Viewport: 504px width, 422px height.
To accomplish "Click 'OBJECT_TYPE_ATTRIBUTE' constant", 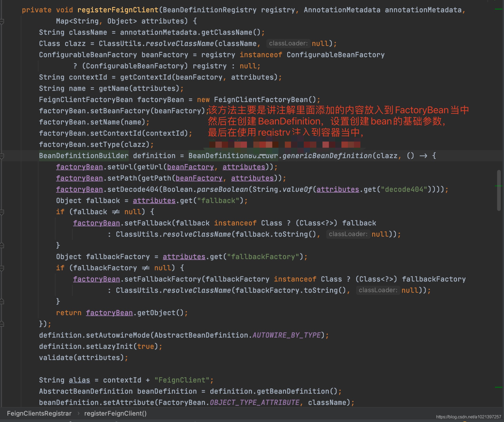I will click(254, 403).
